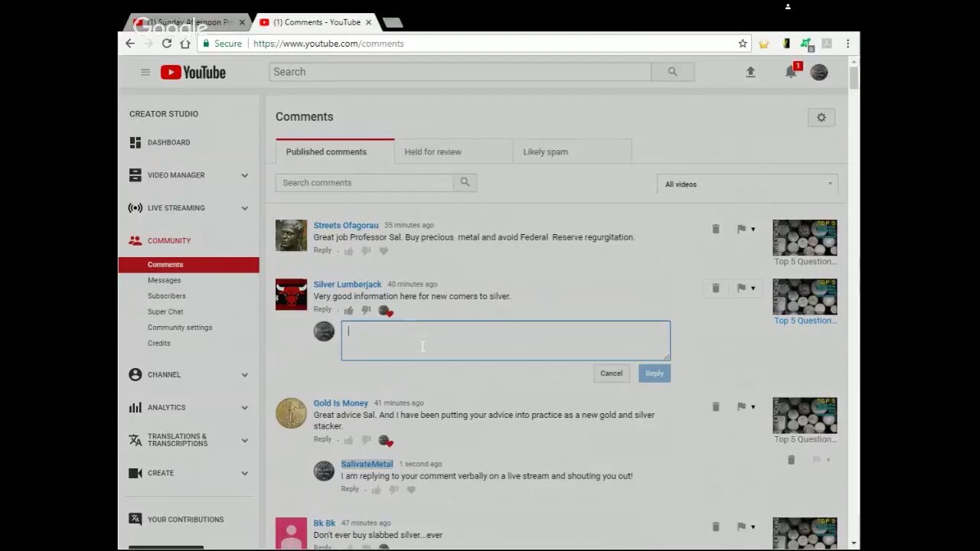
Task: Open Silver Lumberjack's channel link
Action: pos(347,284)
